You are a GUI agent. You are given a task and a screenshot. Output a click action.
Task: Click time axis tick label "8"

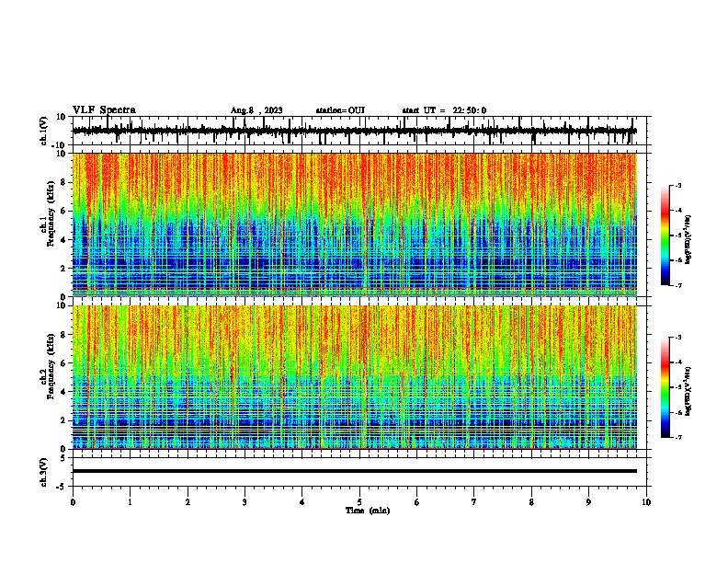point(531,502)
